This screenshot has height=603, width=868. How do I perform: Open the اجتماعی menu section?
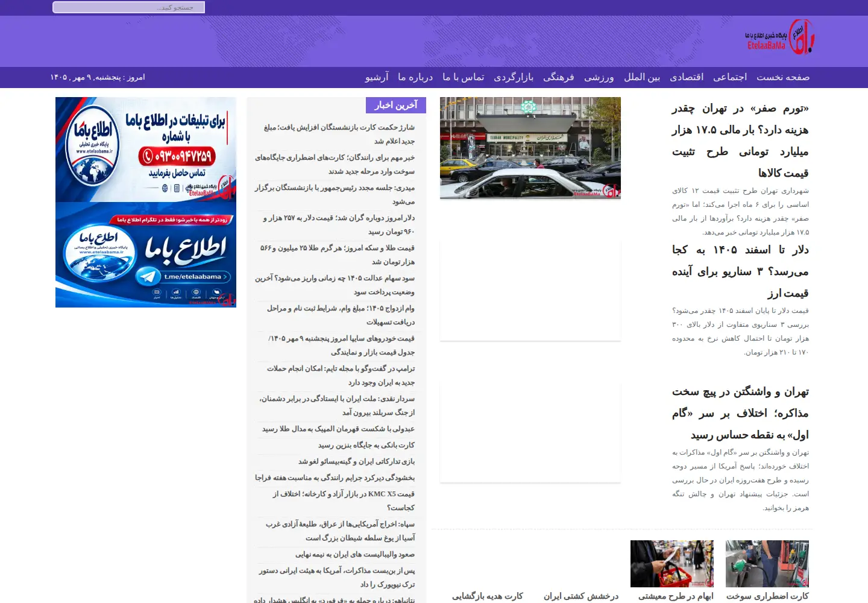coord(730,77)
